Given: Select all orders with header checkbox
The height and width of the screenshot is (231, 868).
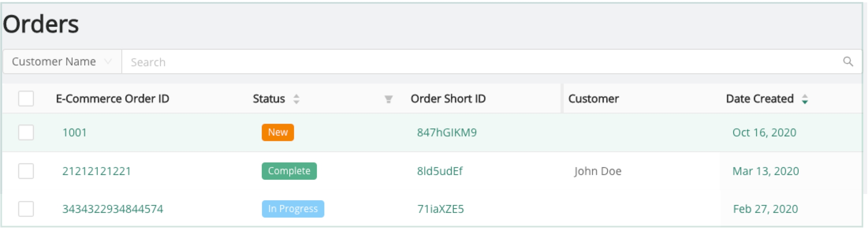Looking at the screenshot, I should pyautogui.click(x=26, y=99).
